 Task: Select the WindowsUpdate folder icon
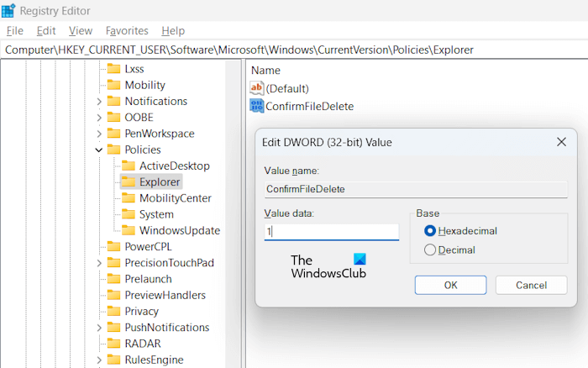(129, 230)
